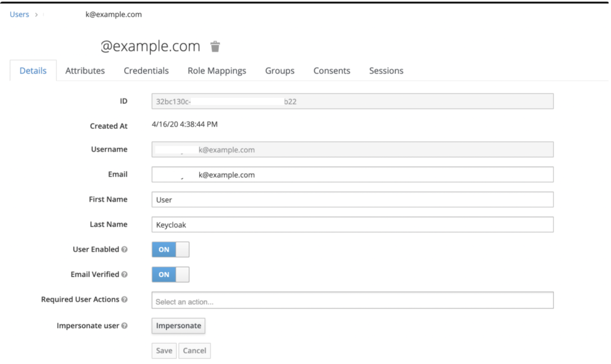Focus the Last Name input field

tap(352, 225)
